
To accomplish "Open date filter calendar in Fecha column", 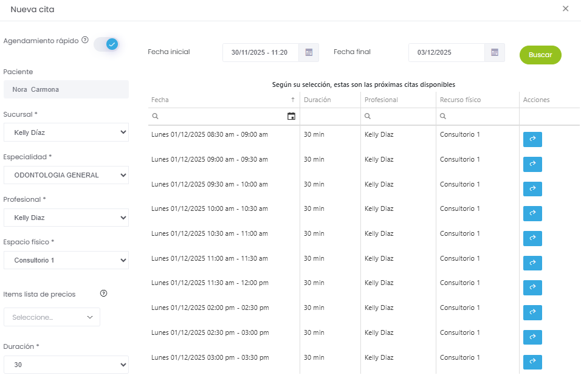I will [x=291, y=116].
